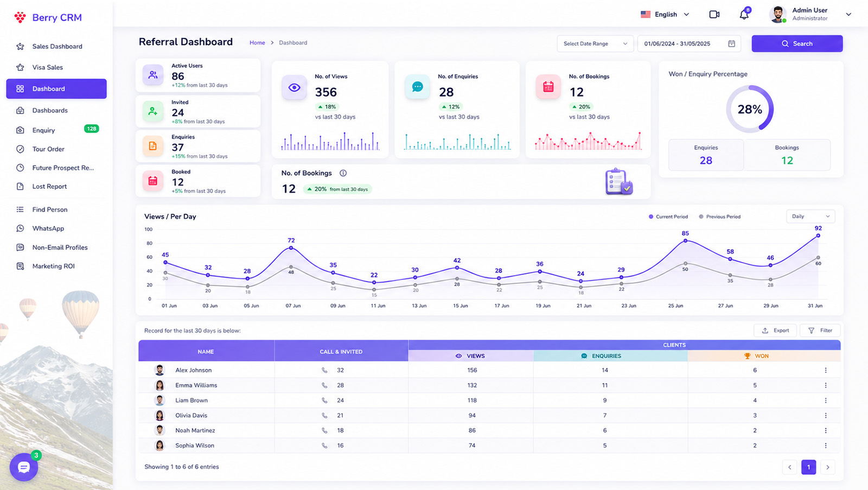The image size is (868, 490).
Task: Click the clipboard illustration on bookings banner
Action: click(619, 182)
